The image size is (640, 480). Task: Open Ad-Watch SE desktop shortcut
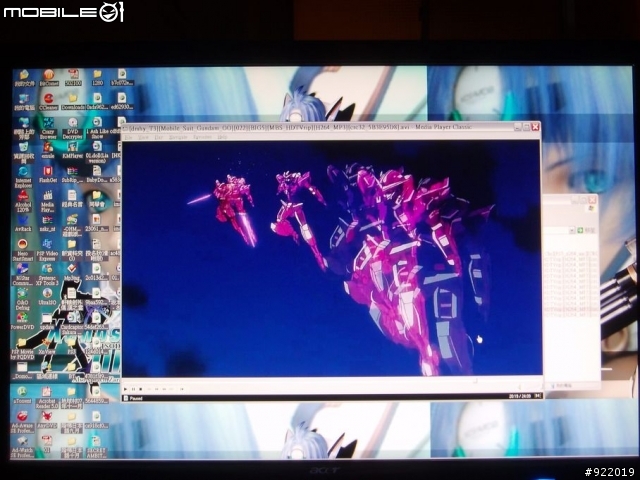pos(22,447)
